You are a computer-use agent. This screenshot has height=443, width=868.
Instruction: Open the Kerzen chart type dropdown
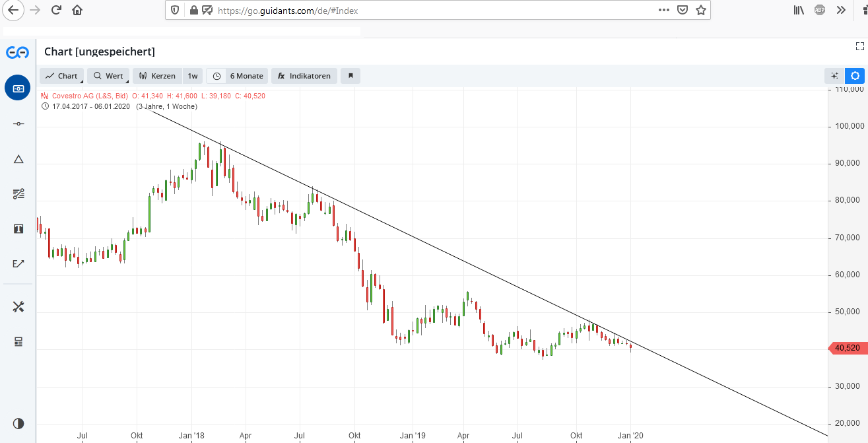click(x=158, y=76)
